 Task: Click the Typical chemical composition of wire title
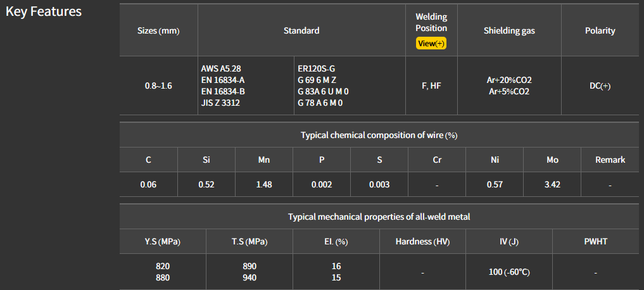(379, 135)
